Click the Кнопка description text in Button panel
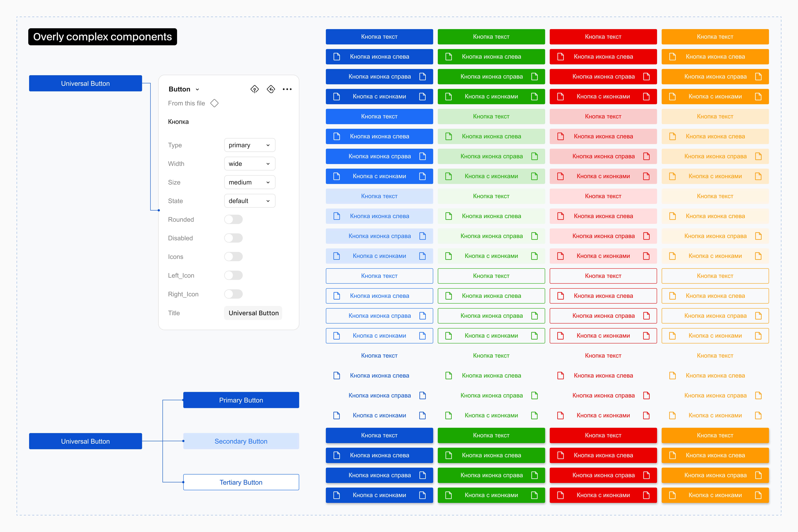This screenshot has width=798, height=532. (178, 122)
